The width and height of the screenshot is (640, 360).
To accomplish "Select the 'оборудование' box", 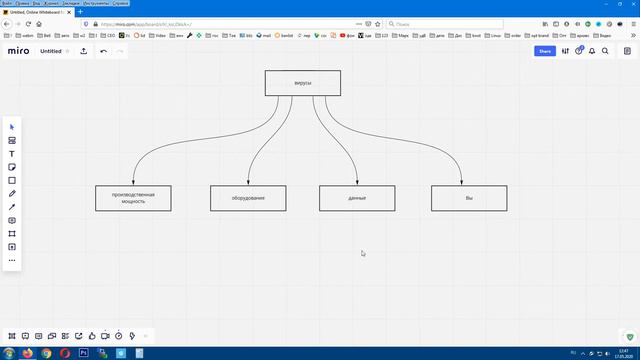I will [x=248, y=198].
